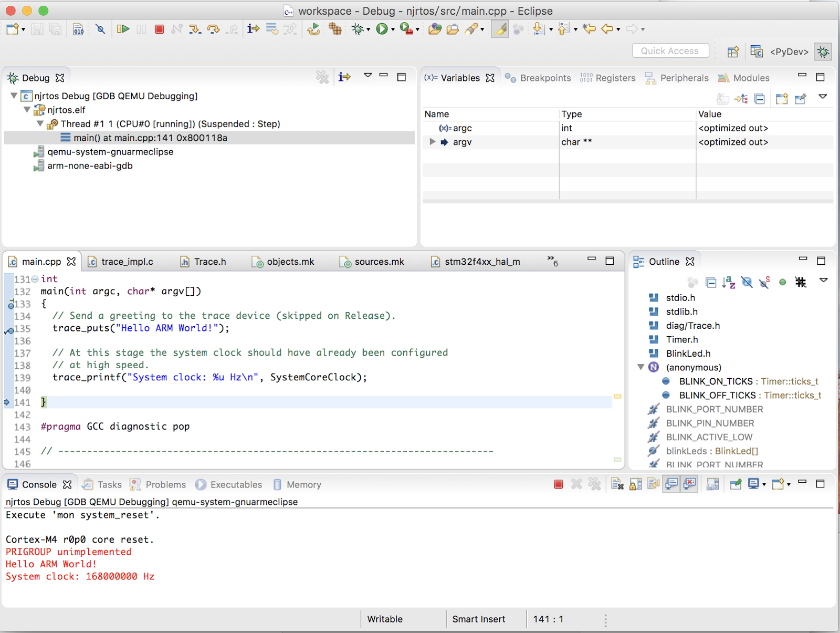840x633 pixels.
Task: Click the Step Over icon in the toolbar
Action: [x=213, y=29]
